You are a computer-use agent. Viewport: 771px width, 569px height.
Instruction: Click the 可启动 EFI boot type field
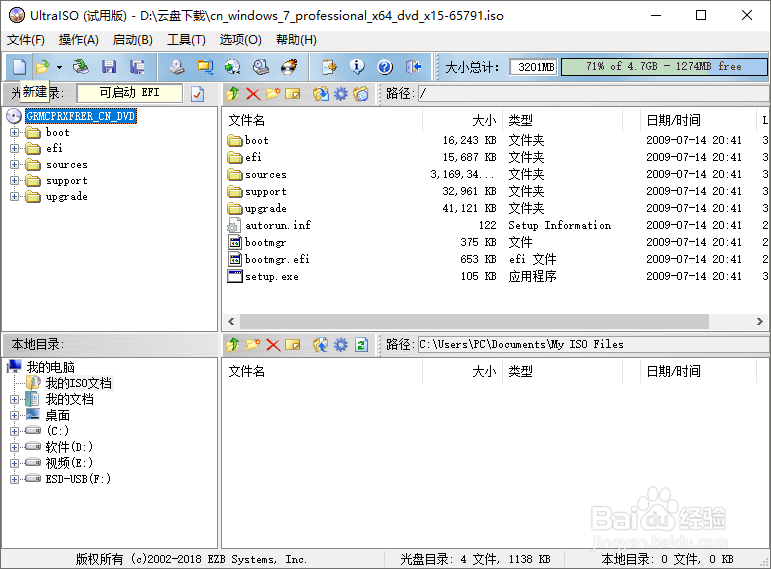click(x=129, y=93)
